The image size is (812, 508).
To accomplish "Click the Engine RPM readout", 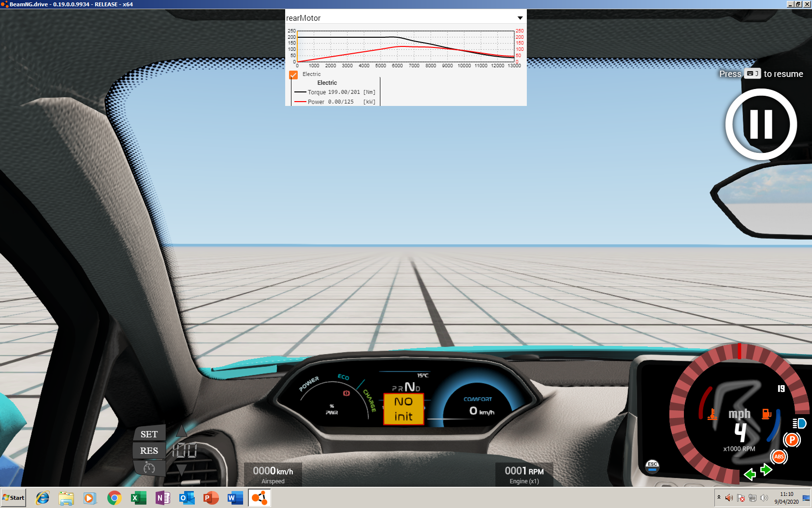I will pyautogui.click(x=524, y=475).
